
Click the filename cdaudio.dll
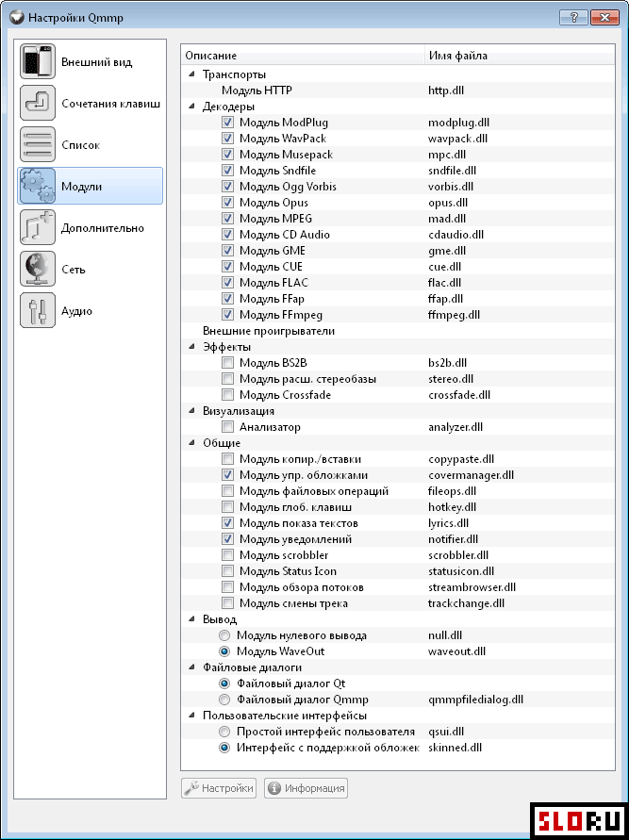455,235
